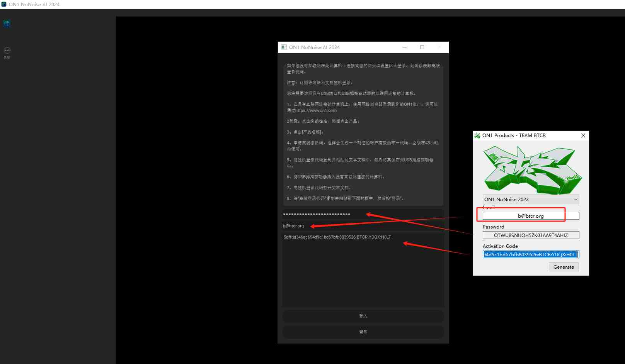Close the ON1 Products keygen window
The image size is (625, 364).
(x=583, y=135)
